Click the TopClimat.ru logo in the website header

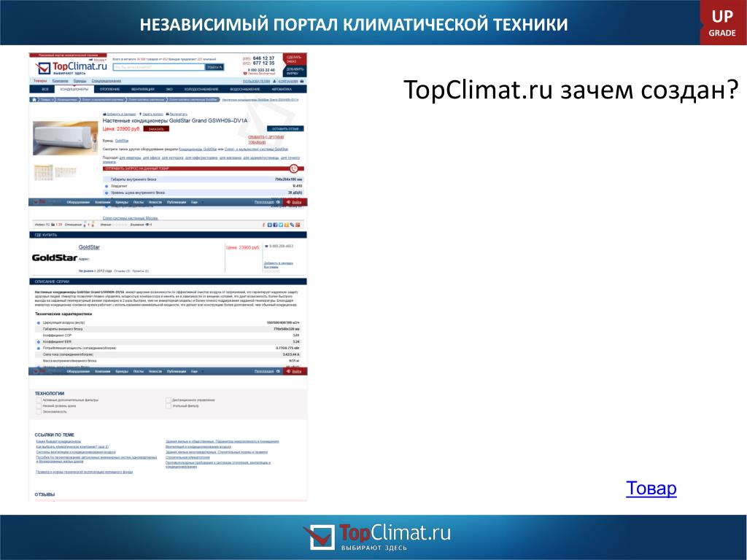pos(71,68)
